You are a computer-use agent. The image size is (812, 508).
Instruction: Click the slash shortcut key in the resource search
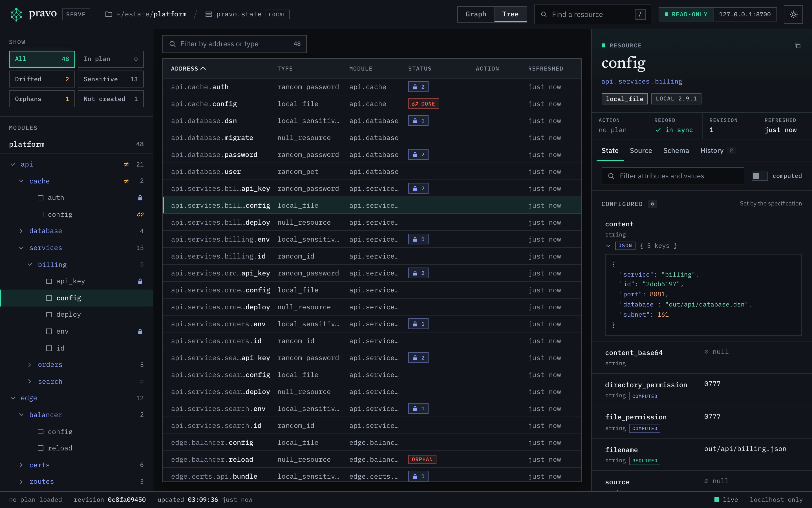[x=640, y=14]
